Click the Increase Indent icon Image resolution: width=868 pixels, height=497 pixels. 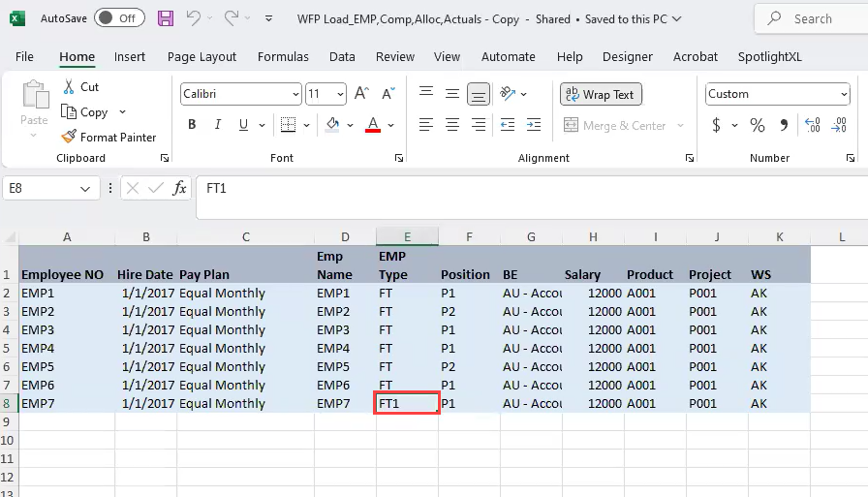[x=534, y=125]
